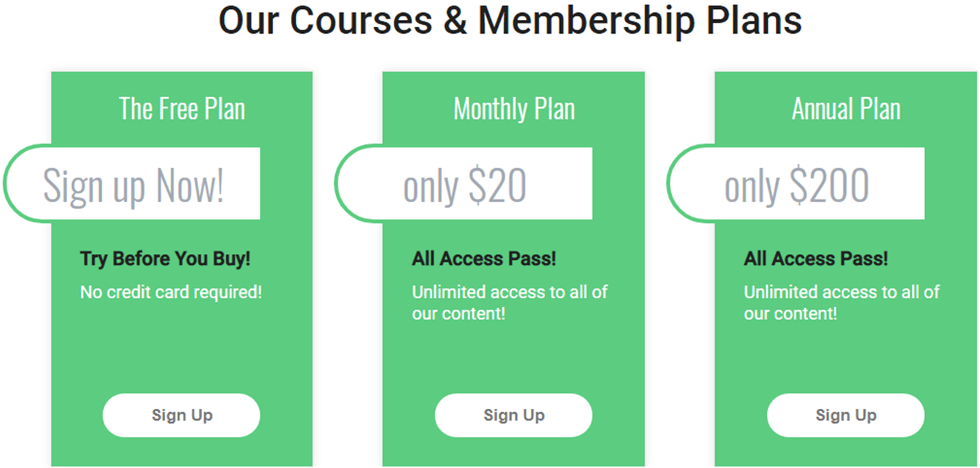Click Annual Plan's unlimited access description
Image resolution: width=980 pixels, height=468 pixels.
pos(841,303)
